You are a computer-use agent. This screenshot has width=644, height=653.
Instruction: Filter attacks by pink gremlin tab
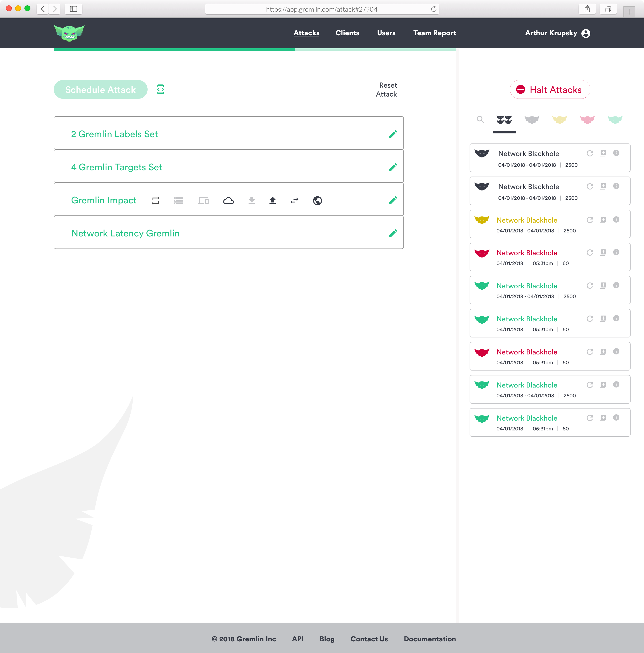[587, 120]
